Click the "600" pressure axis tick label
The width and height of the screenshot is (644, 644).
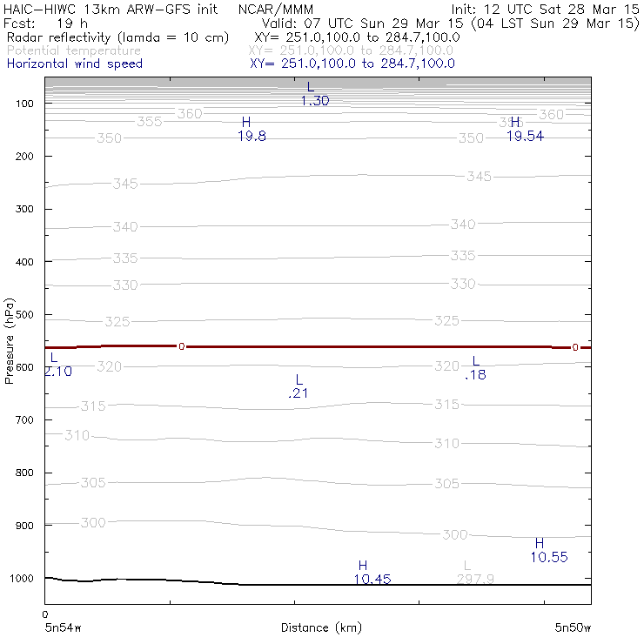coord(24,367)
